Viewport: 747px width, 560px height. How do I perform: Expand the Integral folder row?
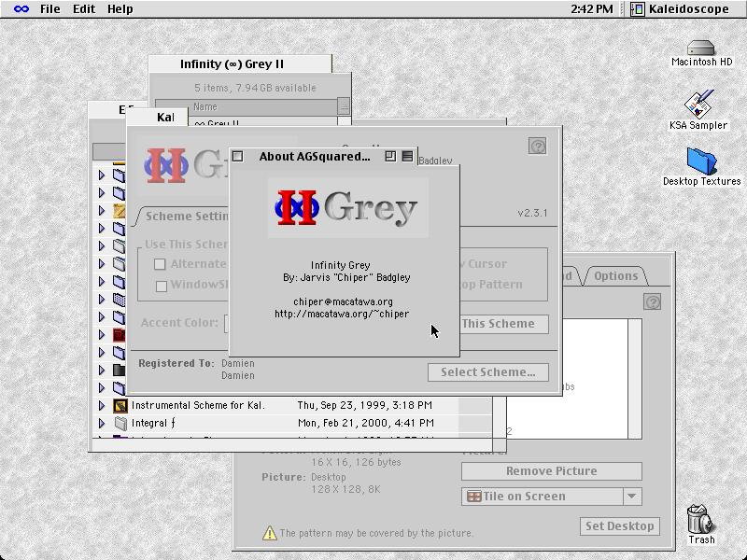102,423
